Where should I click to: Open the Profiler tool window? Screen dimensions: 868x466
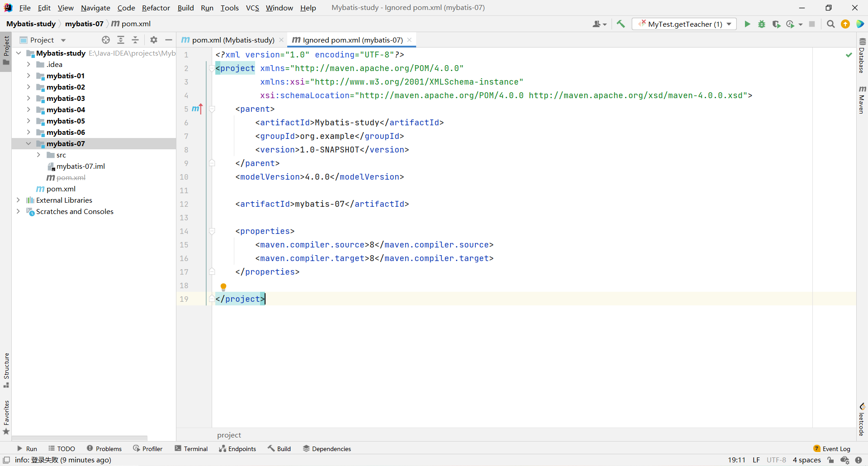[147, 449]
